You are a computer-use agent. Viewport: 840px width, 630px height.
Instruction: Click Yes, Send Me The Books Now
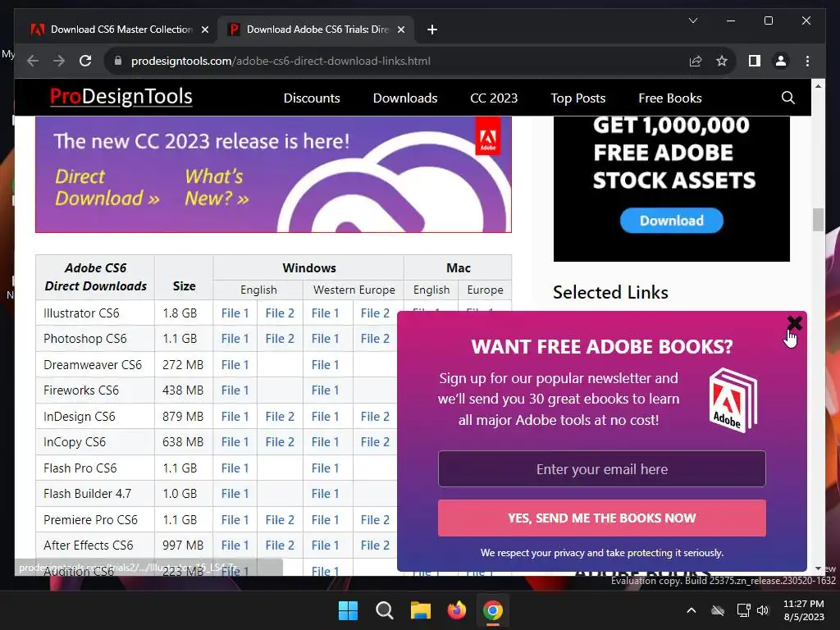601,518
